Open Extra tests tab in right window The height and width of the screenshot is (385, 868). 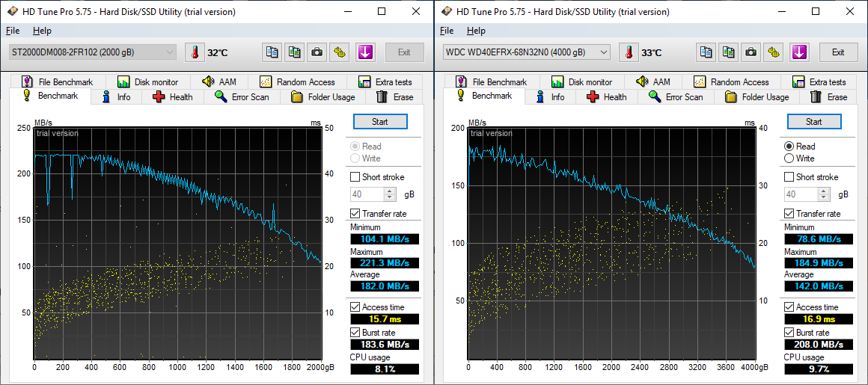tap(819, 82)
